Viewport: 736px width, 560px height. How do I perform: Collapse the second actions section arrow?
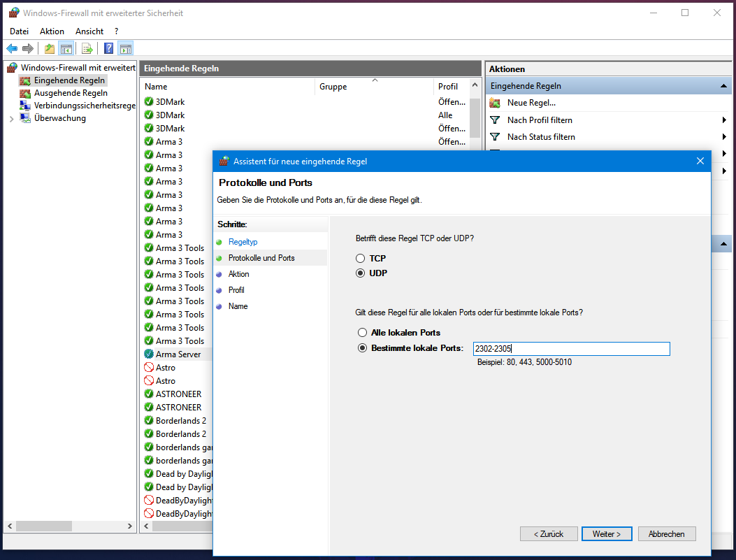coord(723,243)
